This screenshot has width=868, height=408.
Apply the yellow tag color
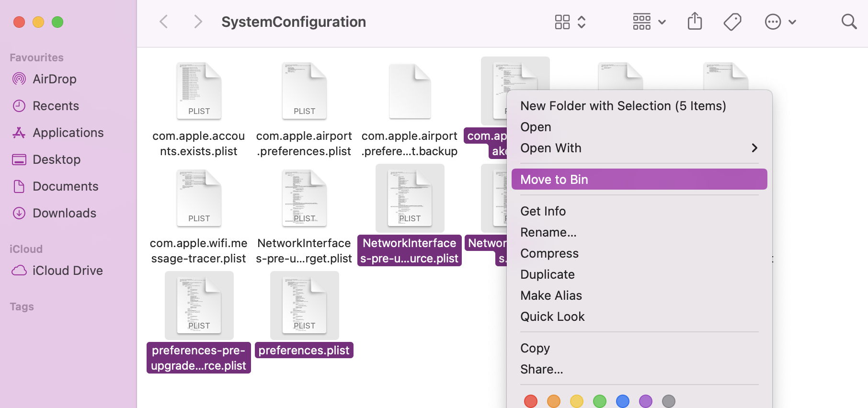tap(577, 401)
